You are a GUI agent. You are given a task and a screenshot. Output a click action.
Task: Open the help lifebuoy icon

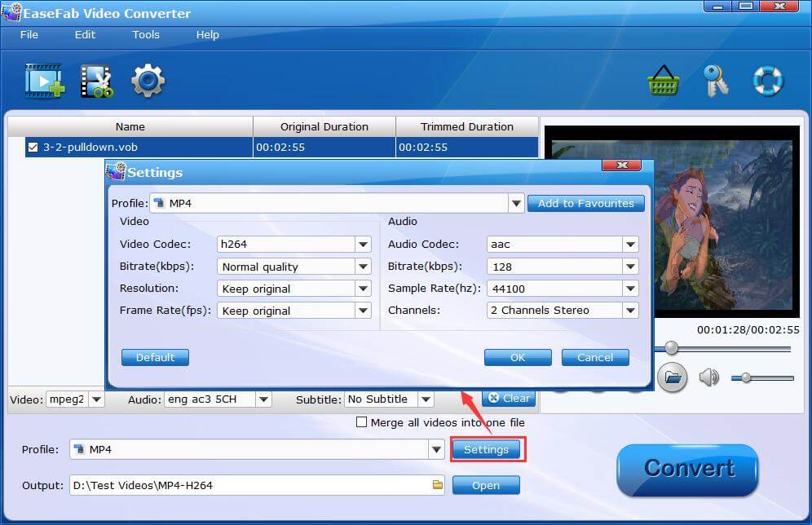(x=767, y=81)
